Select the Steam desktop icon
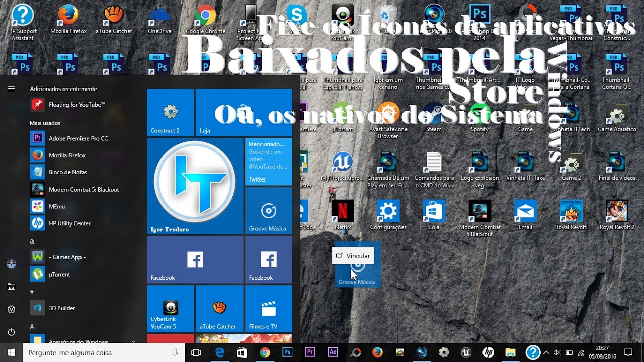The height and width of the screenshot is (362, 644). coord(434,118)
